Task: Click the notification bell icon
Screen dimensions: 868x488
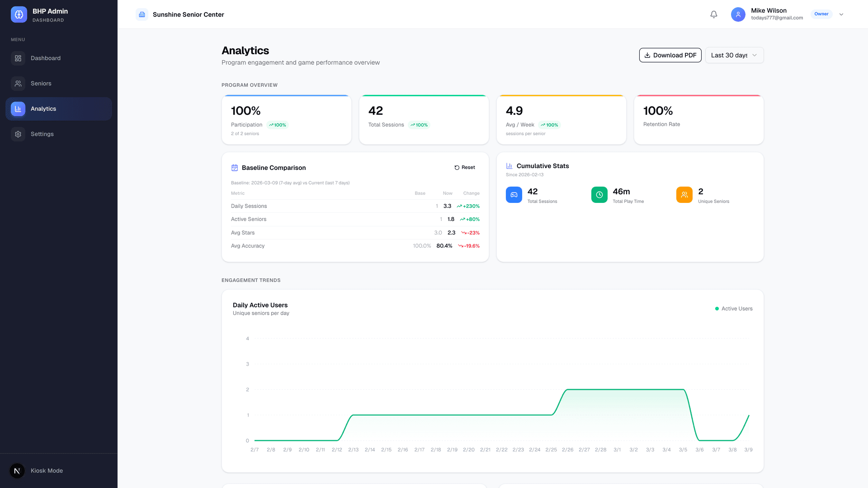Action: 713,14
